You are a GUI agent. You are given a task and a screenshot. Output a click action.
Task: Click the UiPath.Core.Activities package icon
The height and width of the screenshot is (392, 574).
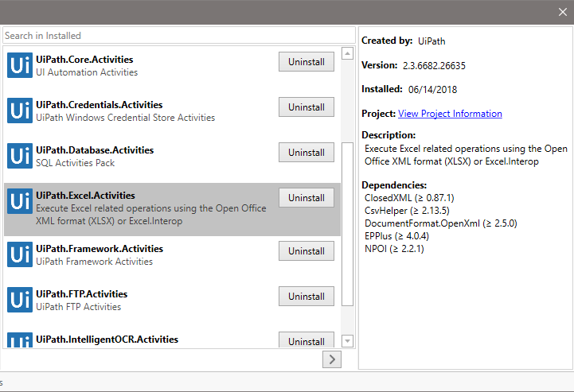[x=20, y=65]
